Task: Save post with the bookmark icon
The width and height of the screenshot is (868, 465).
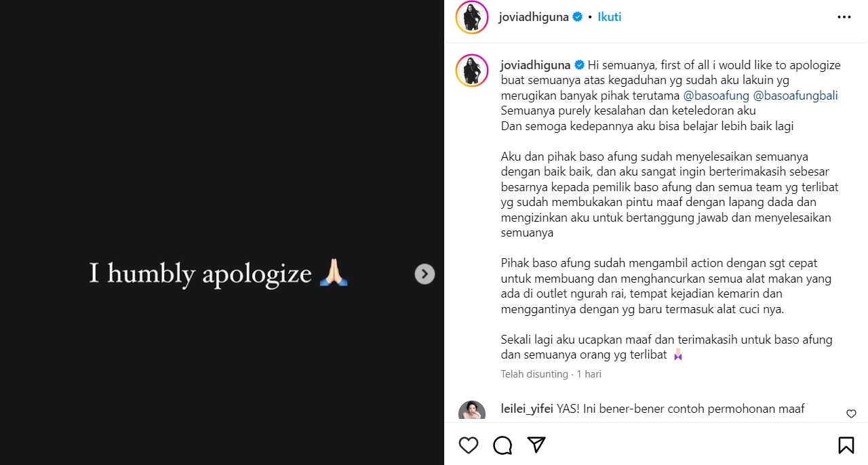Action: tap(846, 445)
